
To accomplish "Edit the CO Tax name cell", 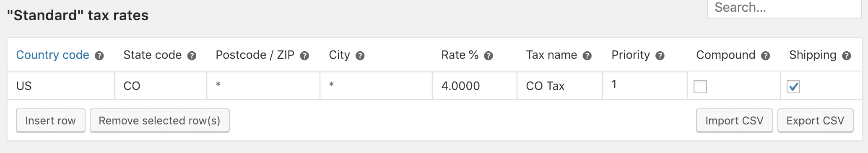I will coord(559,86).
